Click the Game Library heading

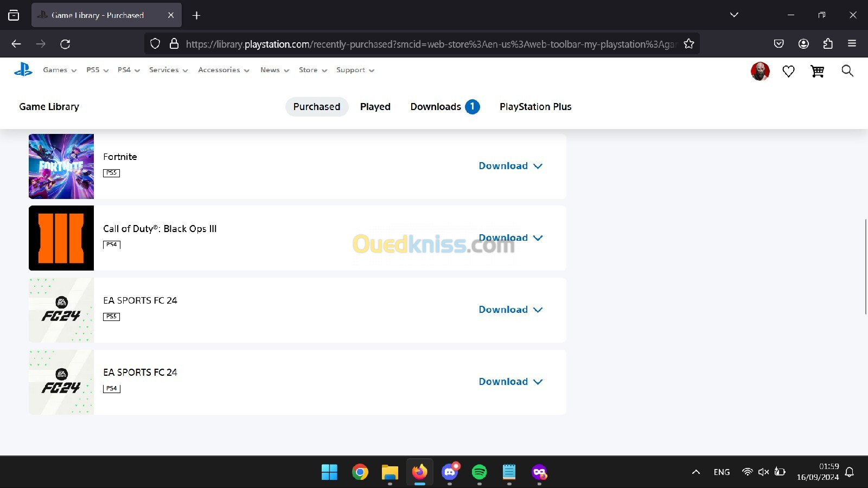tap(49, 107)
